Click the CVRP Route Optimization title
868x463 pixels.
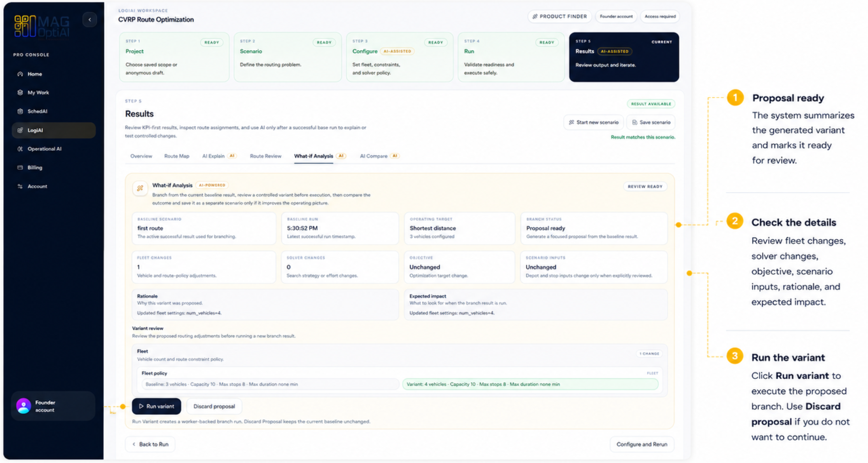(156, 20)
